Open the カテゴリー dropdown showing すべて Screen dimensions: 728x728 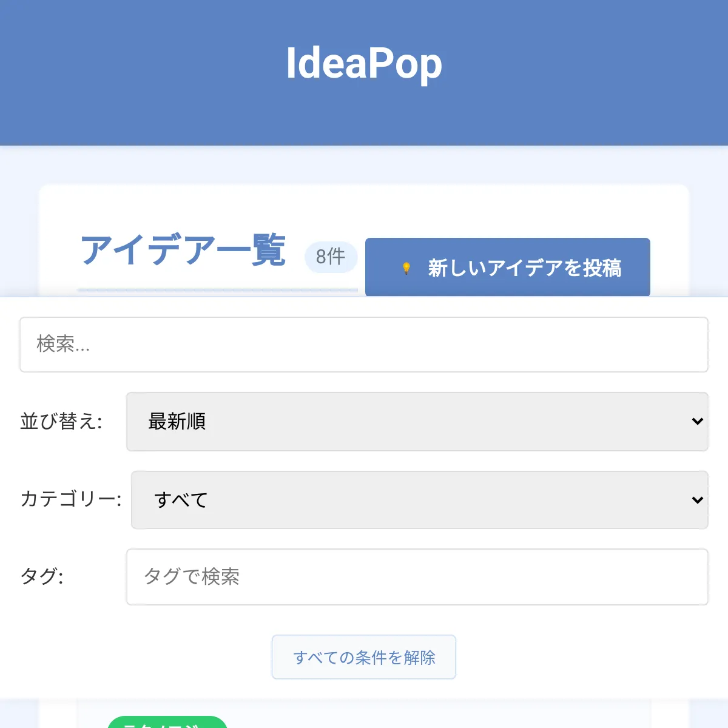(419, 500)
